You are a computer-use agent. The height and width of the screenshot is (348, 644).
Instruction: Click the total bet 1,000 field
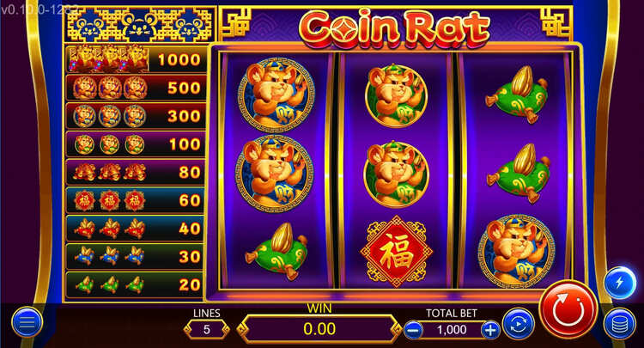tap(452, 330)
